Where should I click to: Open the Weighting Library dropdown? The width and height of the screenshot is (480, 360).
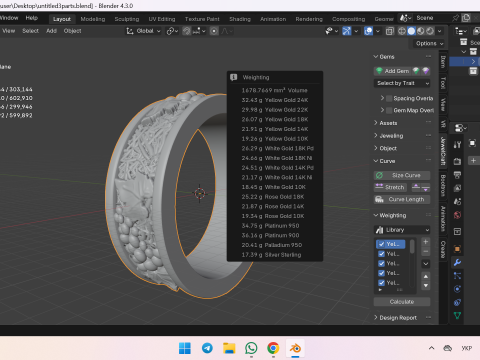[x=402, y=230]
